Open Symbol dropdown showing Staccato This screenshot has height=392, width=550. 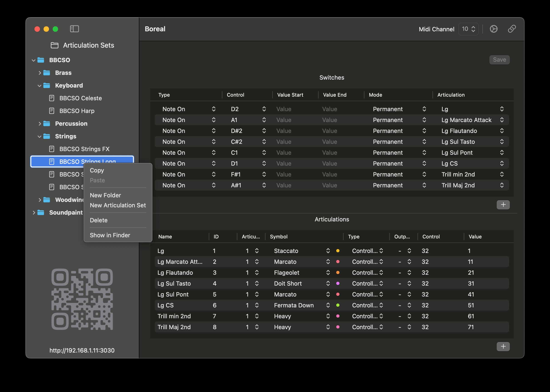point(302,251)
